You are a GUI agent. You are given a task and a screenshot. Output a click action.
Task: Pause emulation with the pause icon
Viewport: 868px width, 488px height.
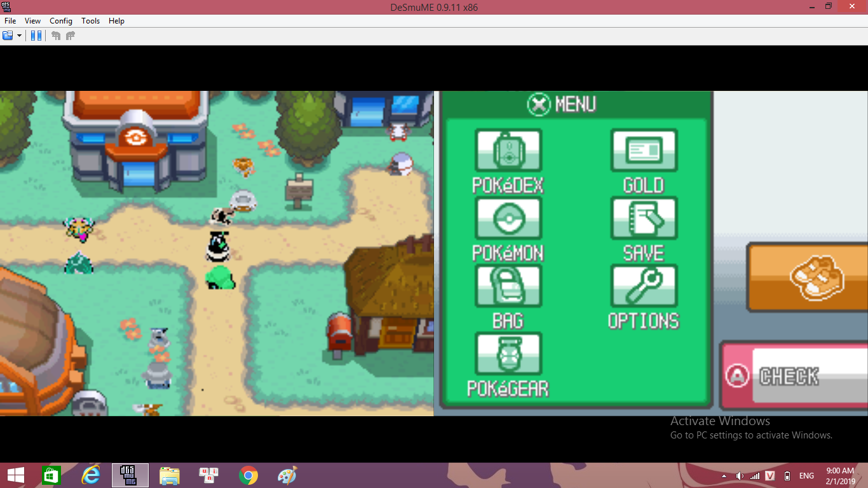pyautogui.click(x=36, y=36)
